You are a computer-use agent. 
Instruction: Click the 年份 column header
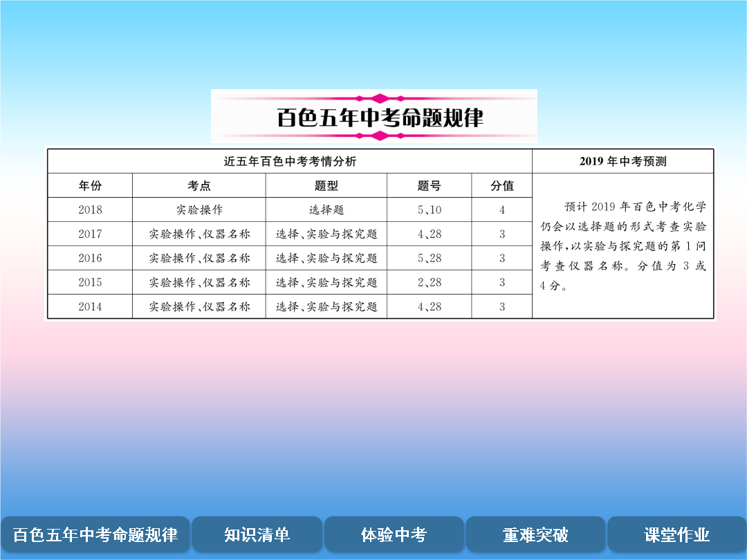pyautogui.click(x=90, y=185)
